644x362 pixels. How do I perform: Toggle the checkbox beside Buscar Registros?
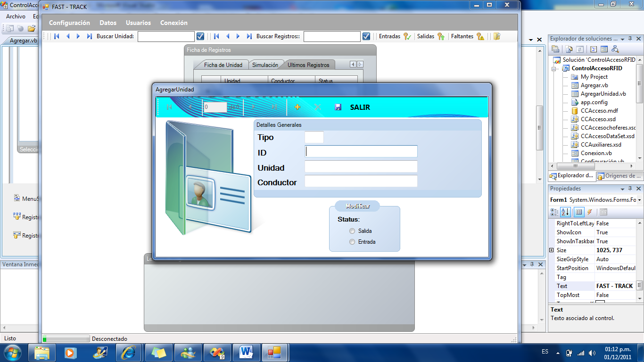pyautogui.click(x=366, y=36)
